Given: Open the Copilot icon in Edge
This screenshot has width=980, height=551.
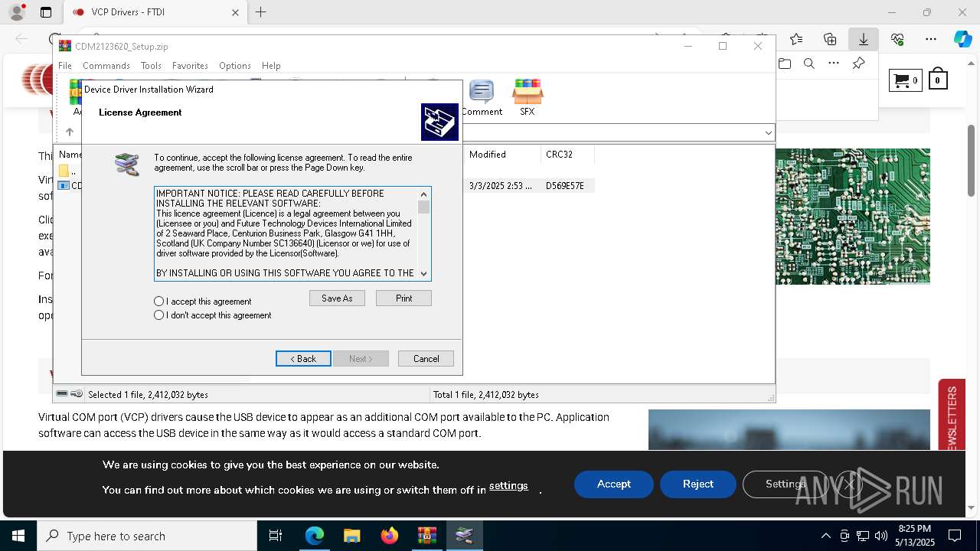Looking at the screenshot, I should point(962,39).
